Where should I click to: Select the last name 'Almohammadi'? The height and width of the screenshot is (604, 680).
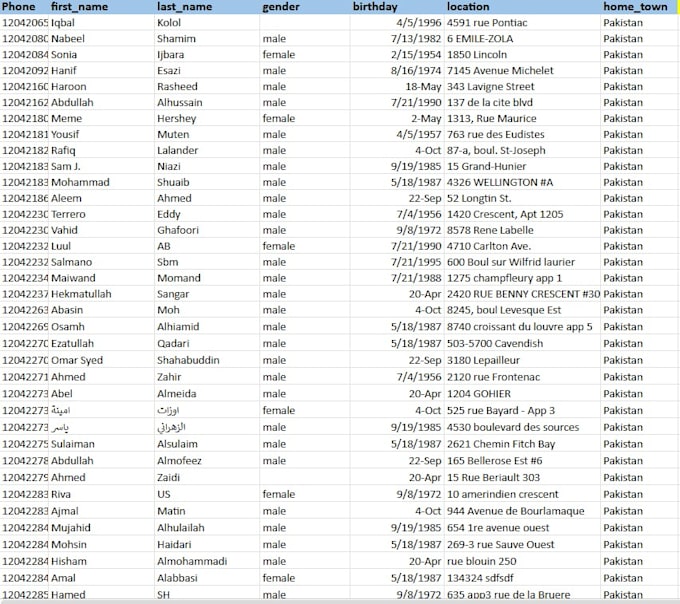point(192,562)
